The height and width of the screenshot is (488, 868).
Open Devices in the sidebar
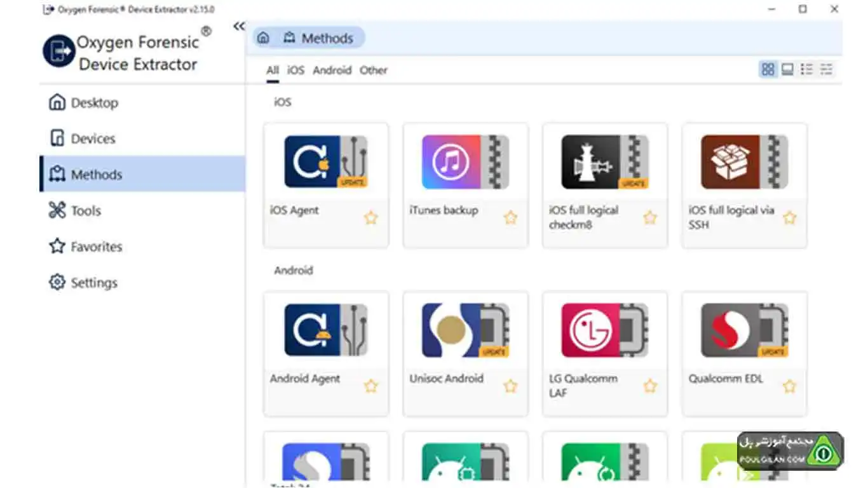click(x=142, y=139)
